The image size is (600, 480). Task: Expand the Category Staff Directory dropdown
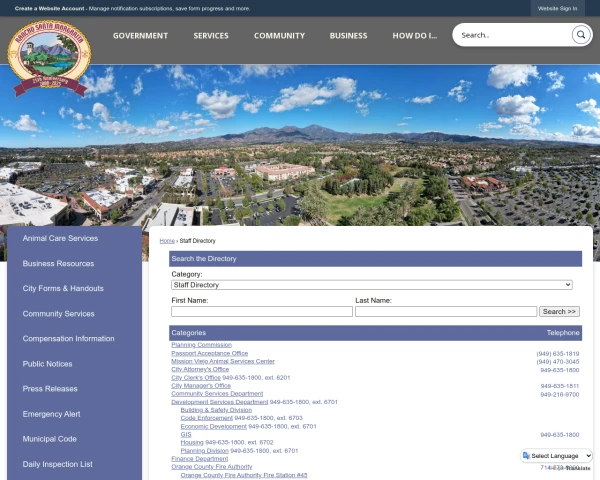pos(372,285)
